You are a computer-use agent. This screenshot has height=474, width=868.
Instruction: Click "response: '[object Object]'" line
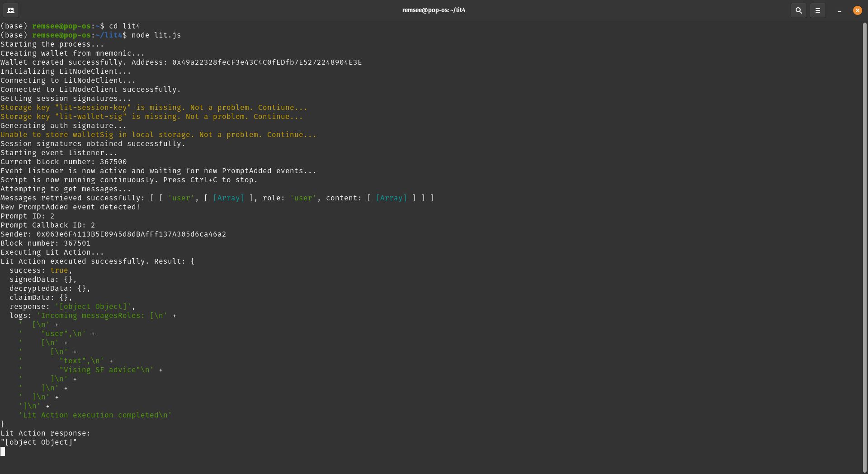pos(72,307)
